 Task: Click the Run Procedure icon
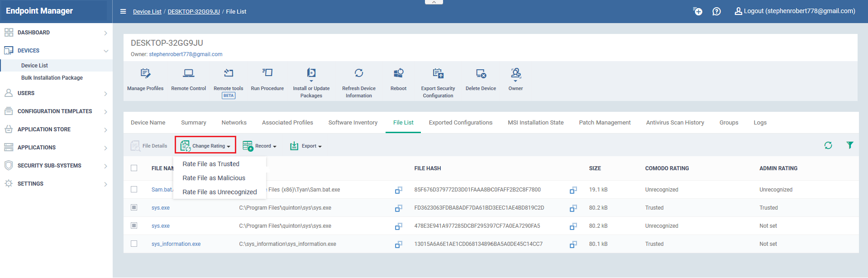point(267,73)
